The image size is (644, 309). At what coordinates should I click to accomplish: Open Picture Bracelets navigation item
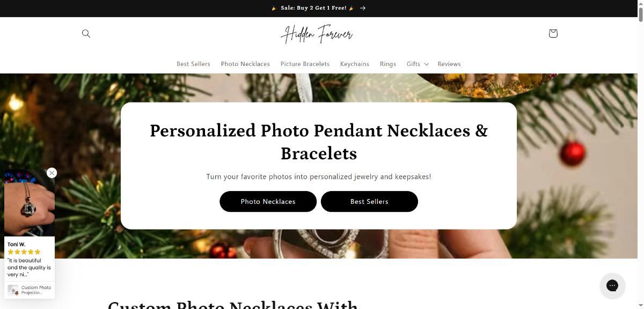click(x=305, y=64)
